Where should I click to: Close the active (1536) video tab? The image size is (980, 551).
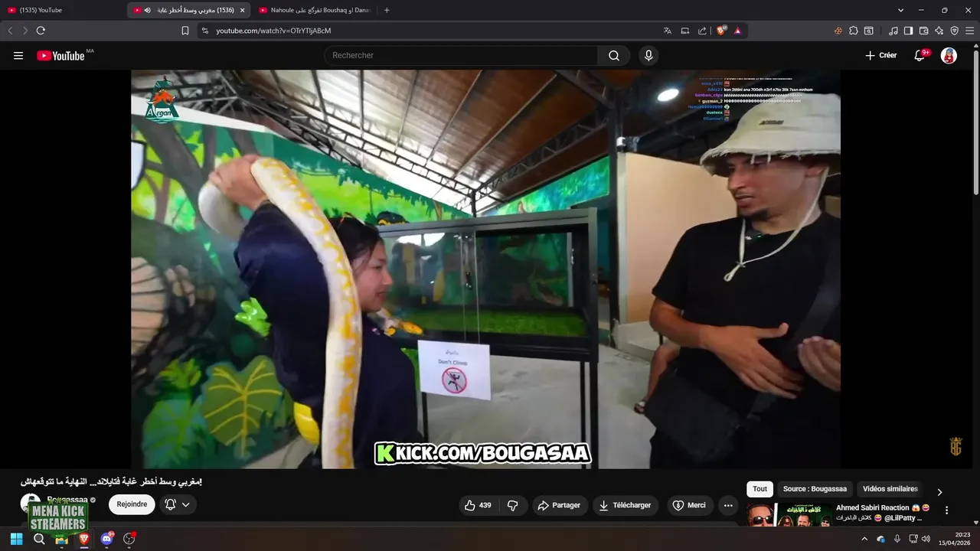pyautogui.click(x=242, y=10)
